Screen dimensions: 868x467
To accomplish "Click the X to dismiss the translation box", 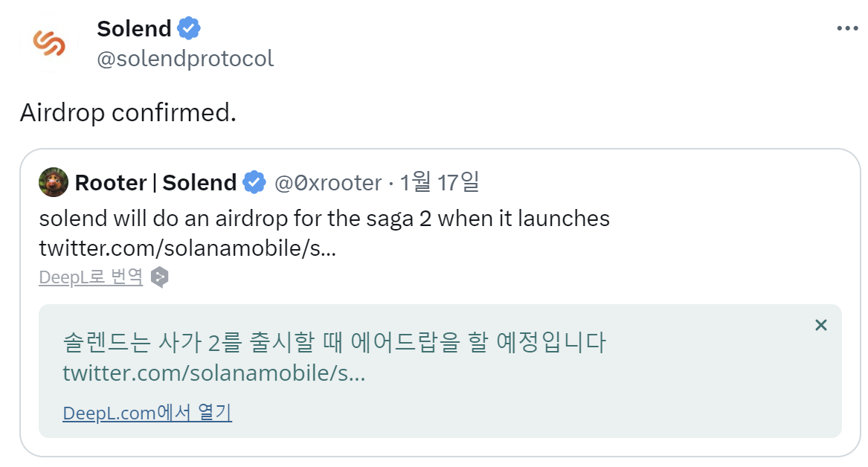I will pyautogui.click(x=820, y=325).
